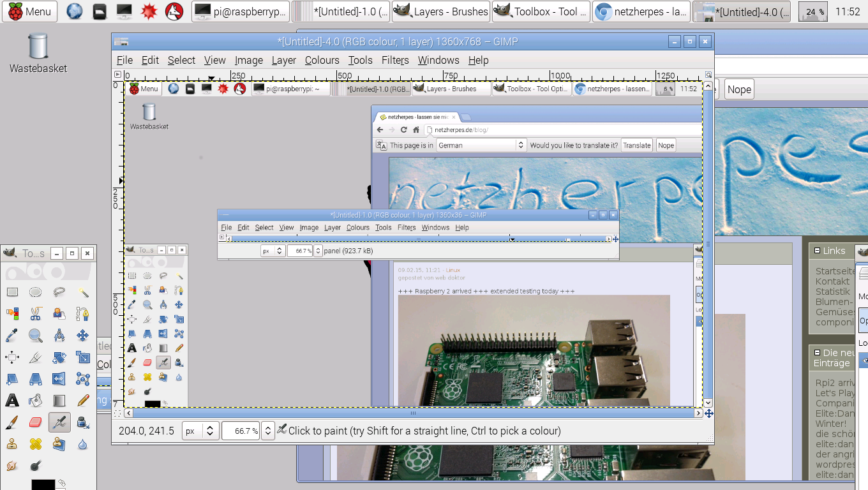The image size is (868, 490).
Task: Select the Alignment tool
Action: tap(12, 357)
